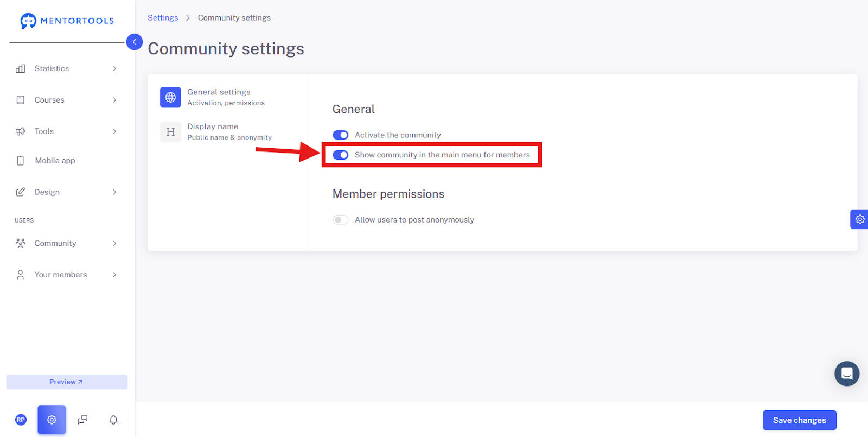
Task: Expand the Statistics menu chevron
Action: point(114,68)
